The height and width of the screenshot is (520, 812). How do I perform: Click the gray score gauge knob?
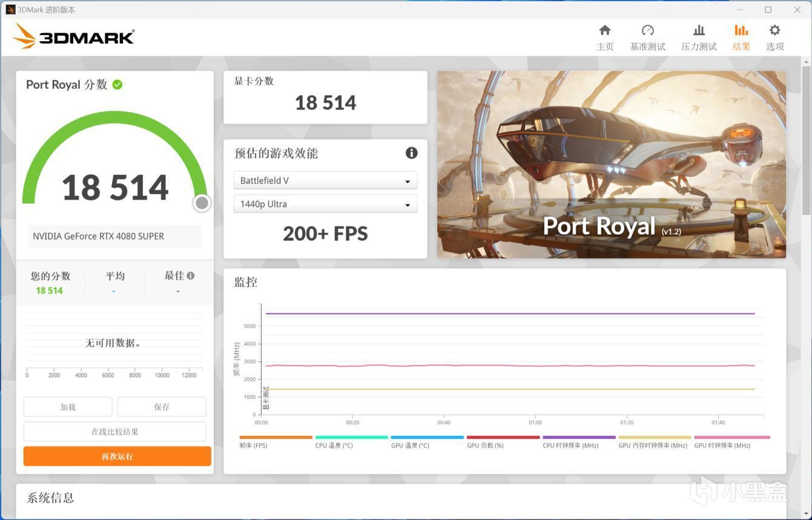click(202, 203)
